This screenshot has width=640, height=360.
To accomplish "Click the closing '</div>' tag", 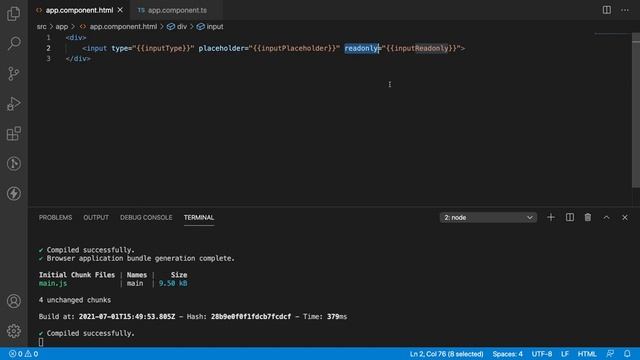I will (78, 59).
